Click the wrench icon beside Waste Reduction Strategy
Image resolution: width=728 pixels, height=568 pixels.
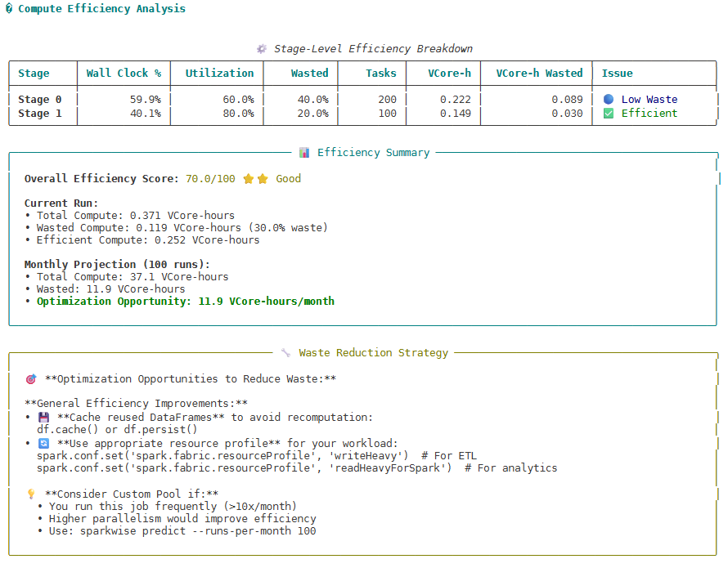286,353
